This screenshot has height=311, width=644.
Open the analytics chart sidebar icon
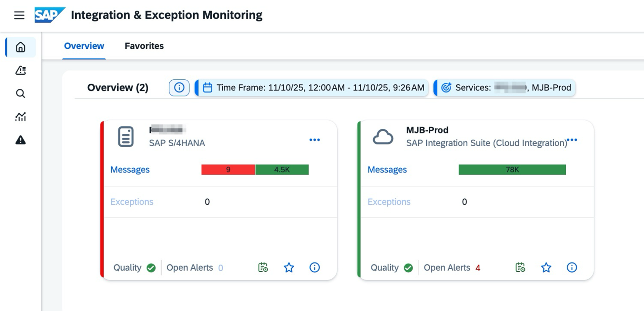tap(20, 117)
